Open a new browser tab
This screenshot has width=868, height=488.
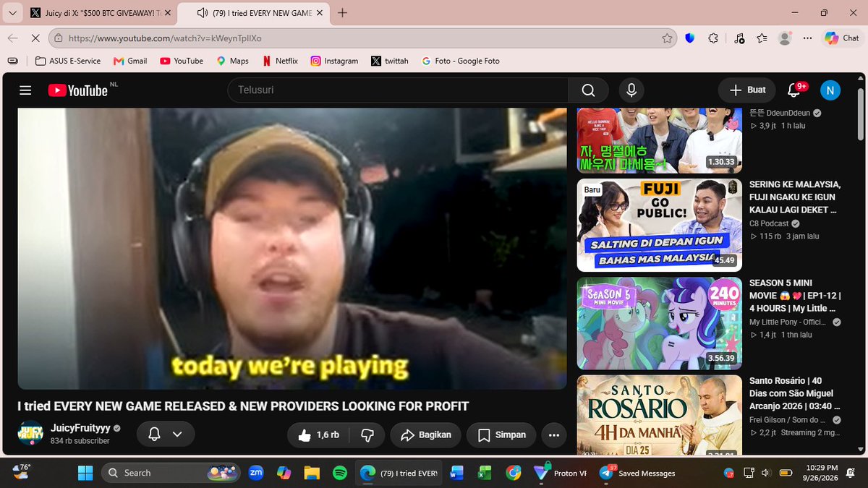click(x=342, y=13)
